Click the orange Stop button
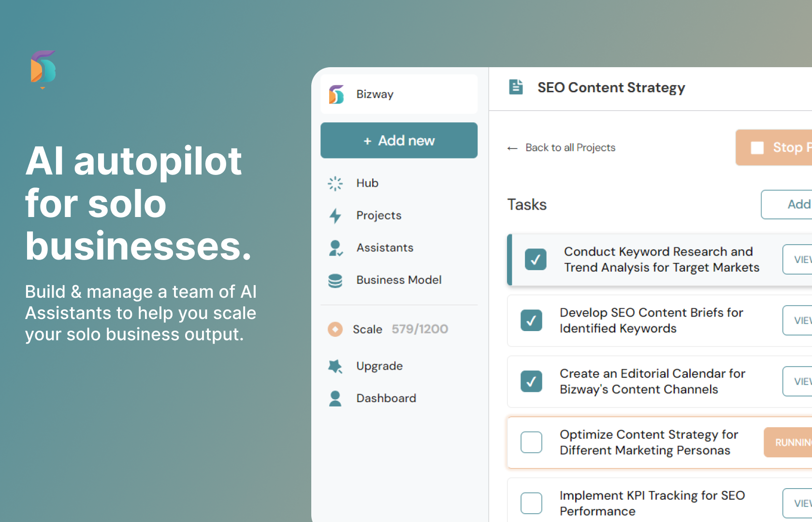This screenshot has width=812, height=522. (774, 147)
